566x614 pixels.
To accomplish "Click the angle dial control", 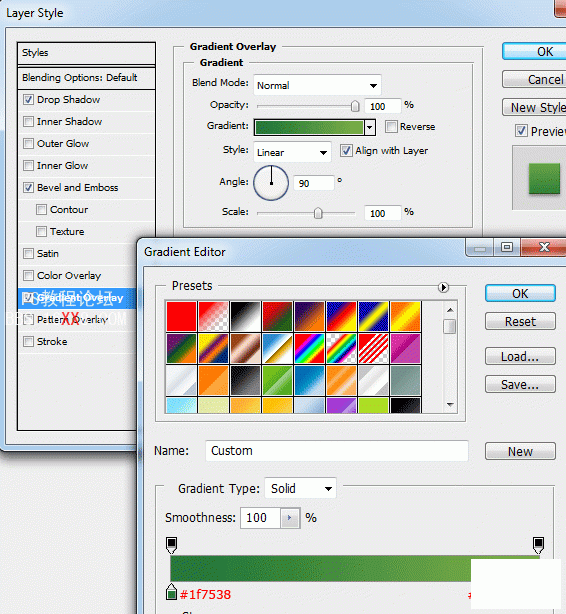I will tap(271, 183).
